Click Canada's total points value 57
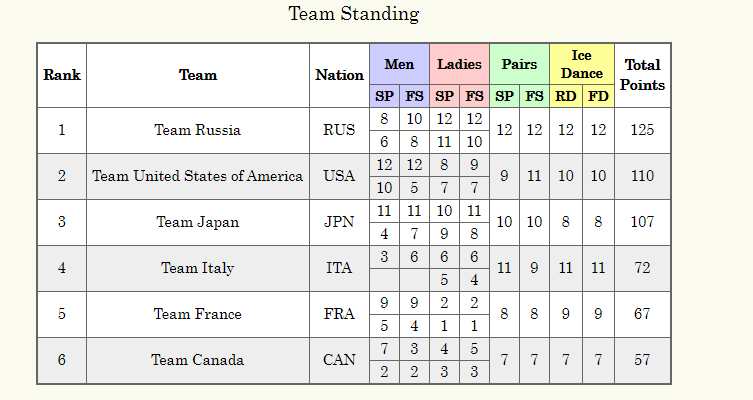This screenshot has height=400, width=753. pyautogui.click(x=642, y=360)
